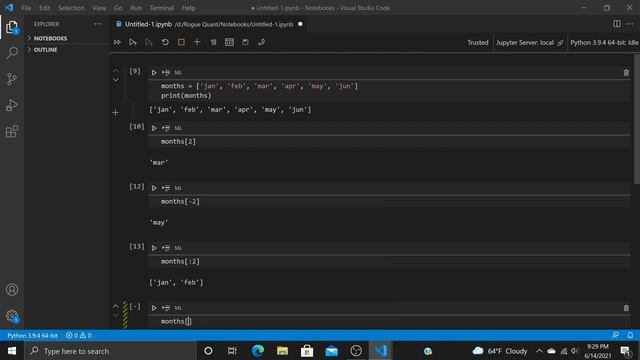Image resolution: width=640 pixels, height=360 pixels.
Task: Restart the Jupyter kernel
Action: (165, 42)
